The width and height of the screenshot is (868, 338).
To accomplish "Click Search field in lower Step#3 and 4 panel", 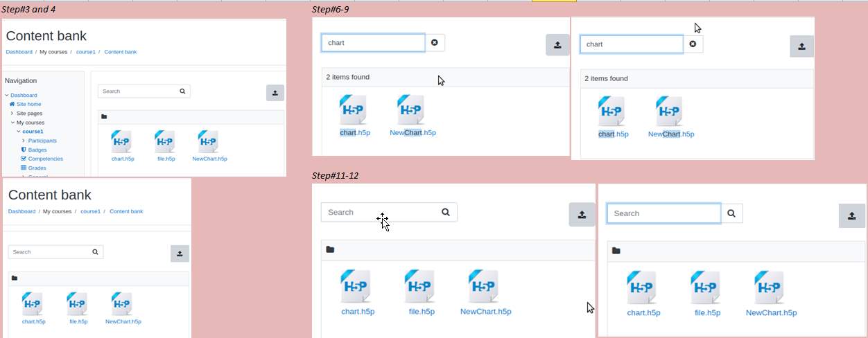I will (x=49, y=252).
